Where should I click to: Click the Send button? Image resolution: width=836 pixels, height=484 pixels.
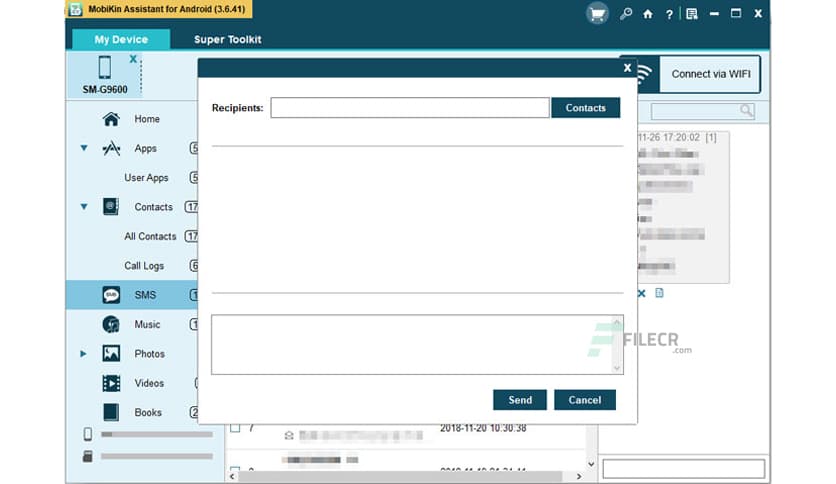[x=520, y=400]
